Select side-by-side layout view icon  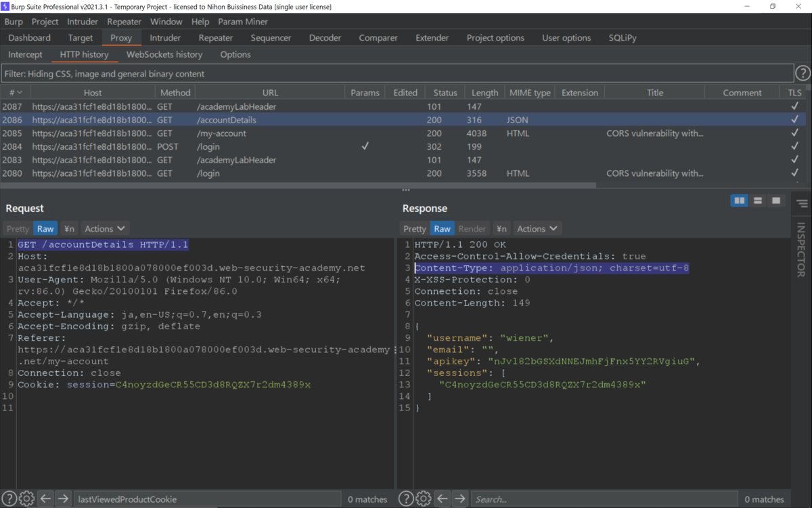click(740, 200)
